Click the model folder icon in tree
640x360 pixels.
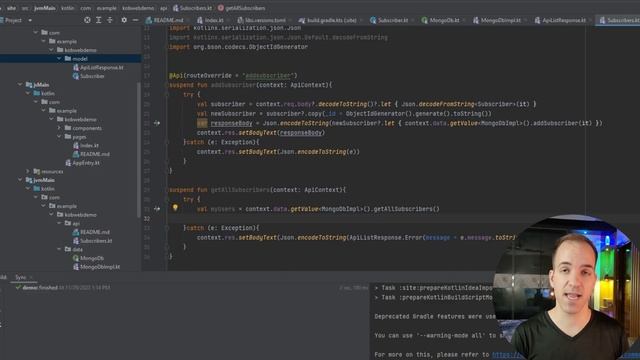(68, 59)
